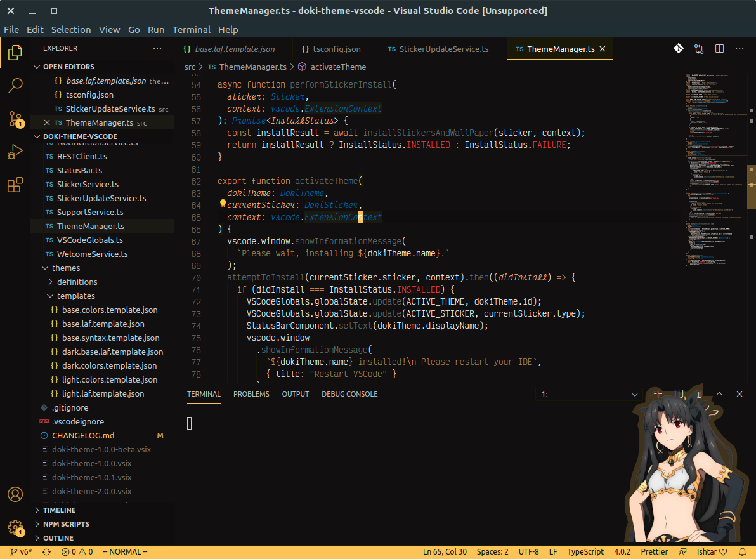Viewport: 756px width, 559px height.
Task: Maximize the panel with up chevron
Action: tap(719, 394)
